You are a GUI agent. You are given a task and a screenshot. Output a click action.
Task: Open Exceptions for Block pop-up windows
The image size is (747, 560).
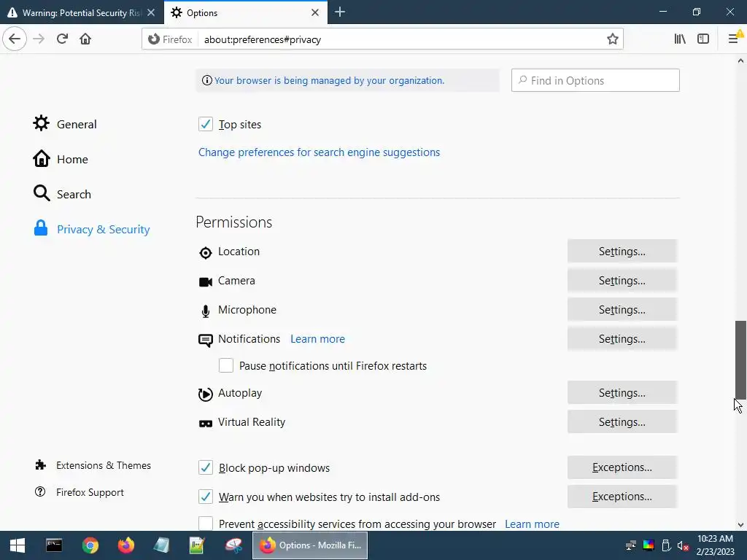[622, 467]
